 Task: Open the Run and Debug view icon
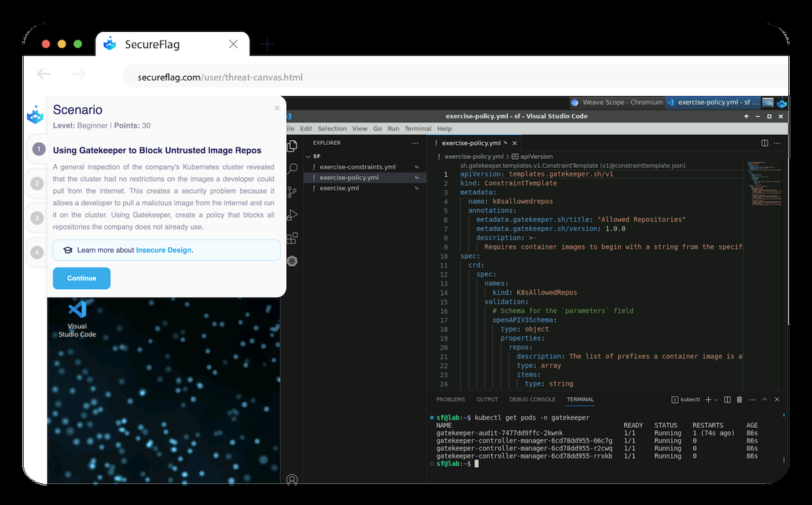coord(293,215)
